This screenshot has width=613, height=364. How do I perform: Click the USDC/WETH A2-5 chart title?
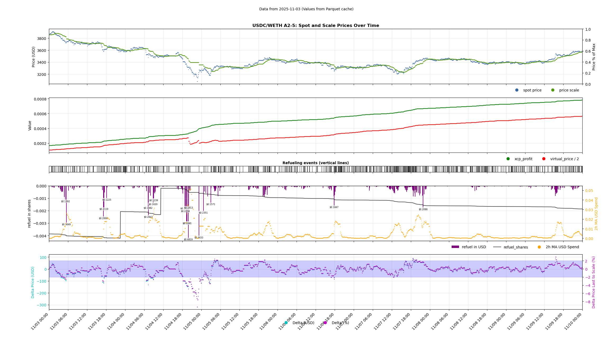pyautogui.click(x=315, y=26)
